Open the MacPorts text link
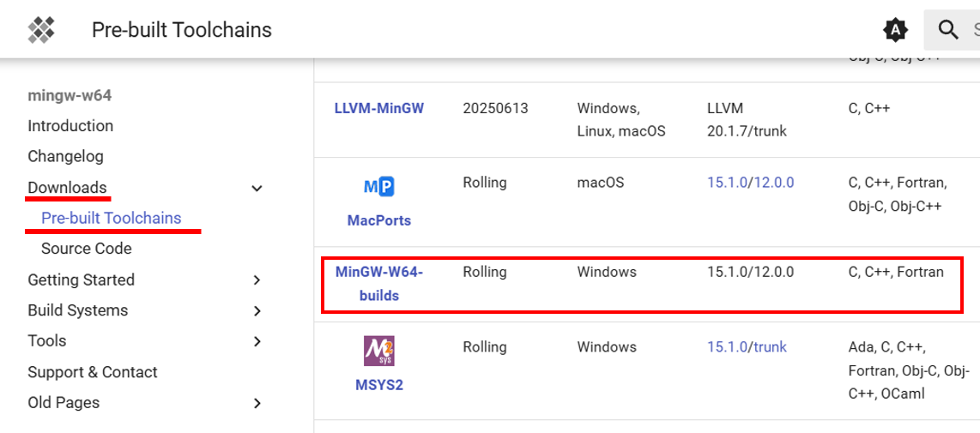 click(x=379, y=220)
